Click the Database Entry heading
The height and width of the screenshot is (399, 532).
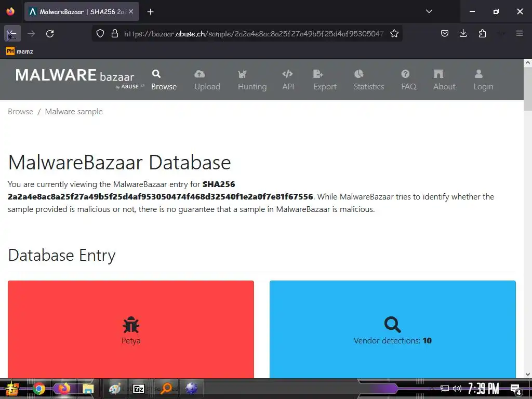tap(62, 255)
